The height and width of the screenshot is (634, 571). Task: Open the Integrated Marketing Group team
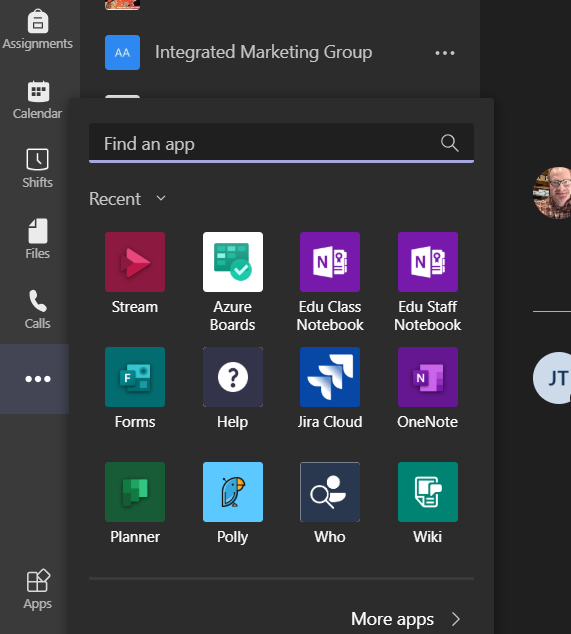[264, 52]
